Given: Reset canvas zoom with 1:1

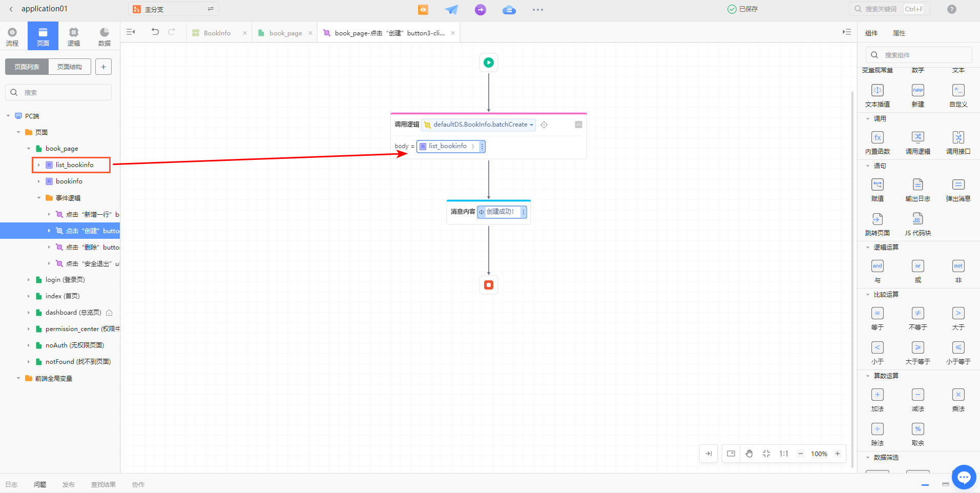Looking at the screenshot, I should coord(784,454).
